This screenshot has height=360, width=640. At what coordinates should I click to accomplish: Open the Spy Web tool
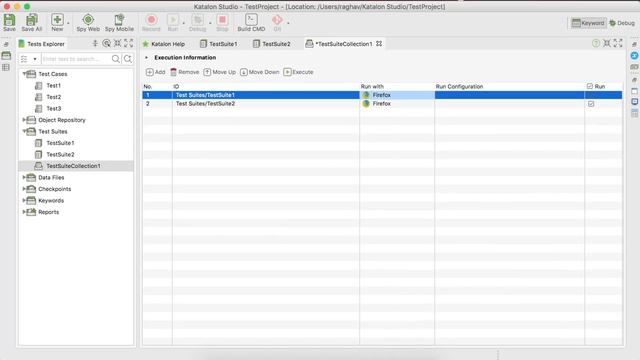pos(88,22)
